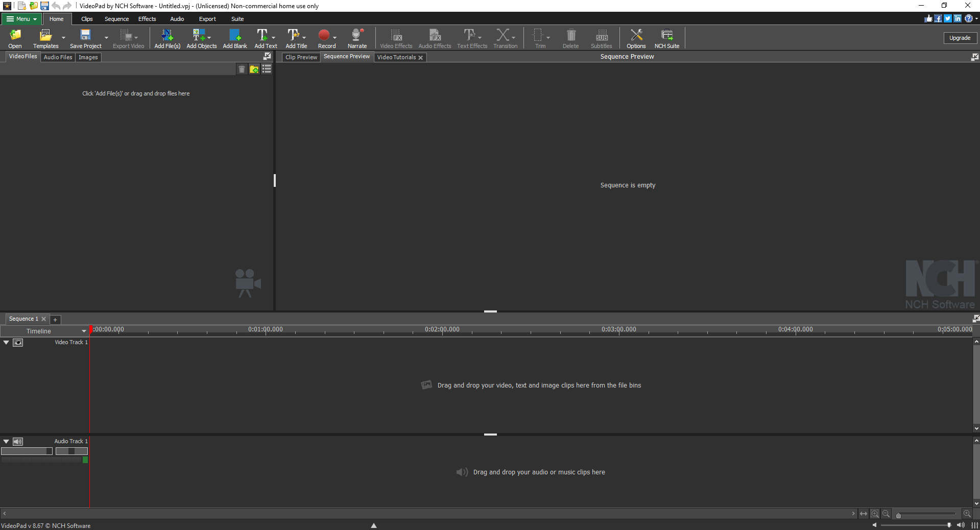Adjust the Audio Track 1 volume slider

[x=27, y=451]
